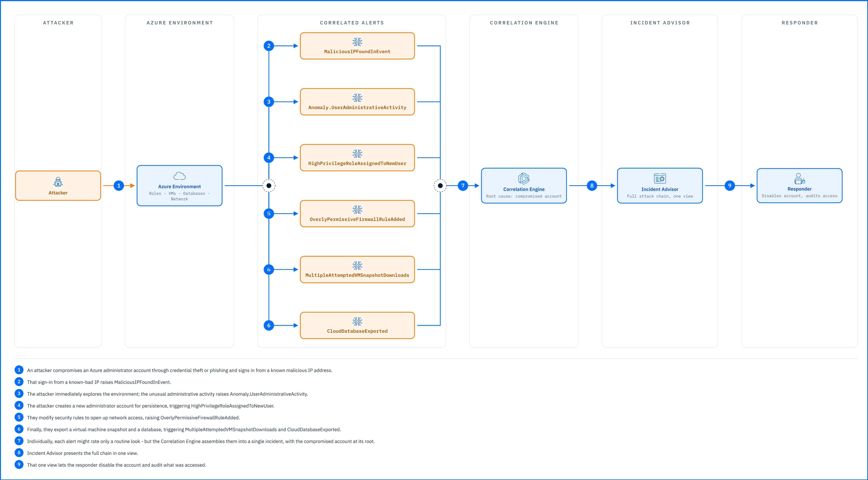Click the CORRELATION ENGINE column heading
The height and width of the screenshot is (480, 868).
point(524,23)
